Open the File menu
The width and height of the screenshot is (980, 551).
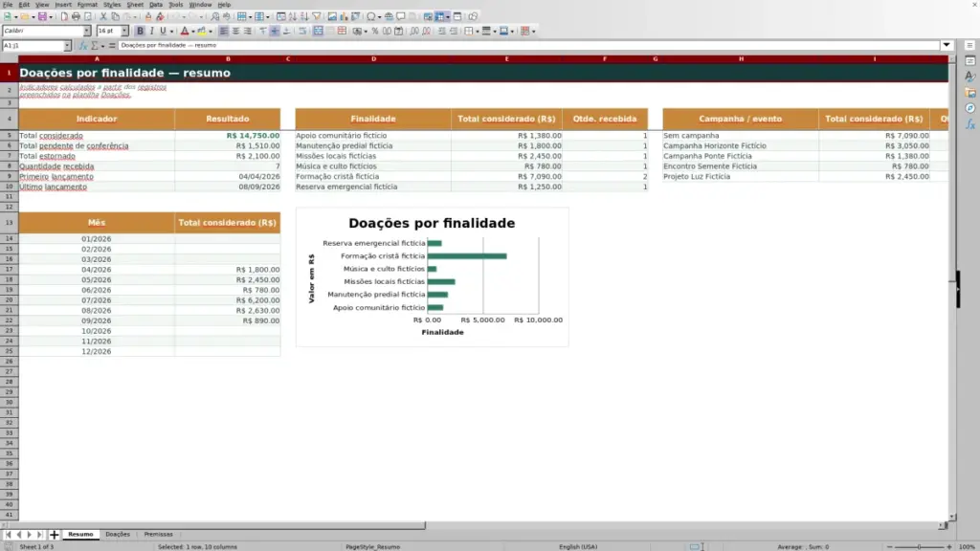pos(8,5)
